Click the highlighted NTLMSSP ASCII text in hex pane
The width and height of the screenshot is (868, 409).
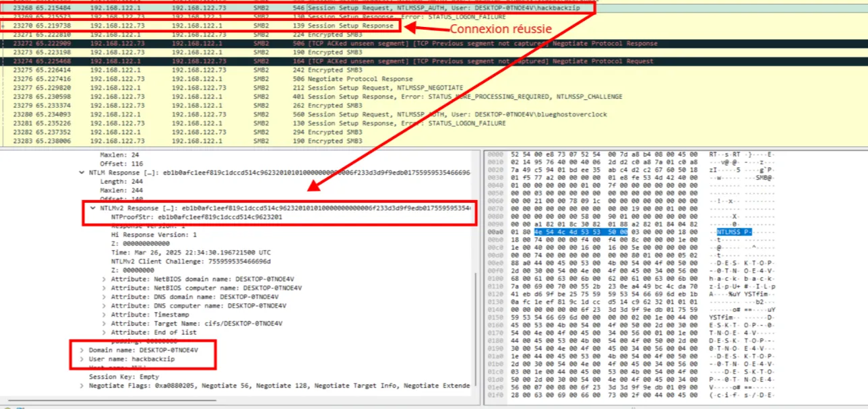tap(734, 232)
